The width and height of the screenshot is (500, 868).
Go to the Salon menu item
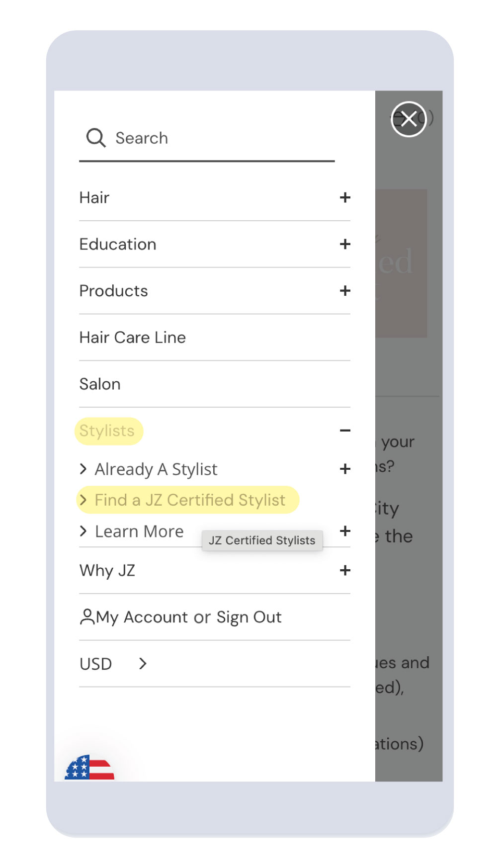tap(100, 384)
